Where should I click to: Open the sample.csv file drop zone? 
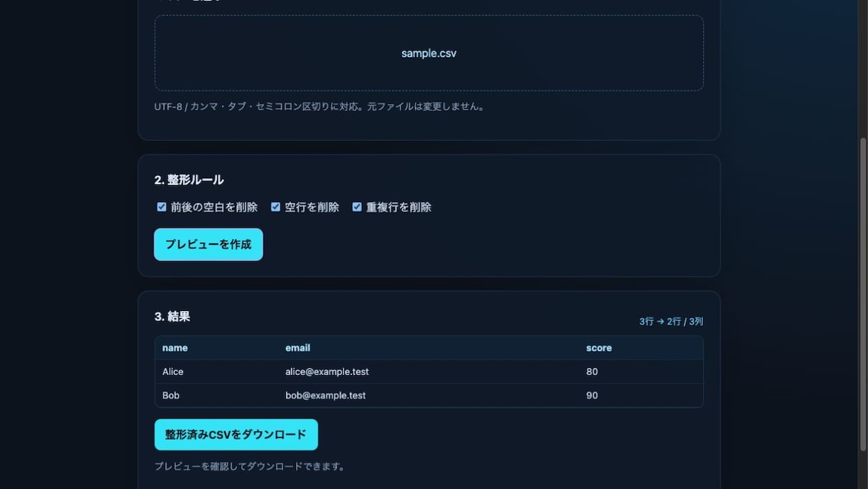pyautogui.click(x=429, y=53)
